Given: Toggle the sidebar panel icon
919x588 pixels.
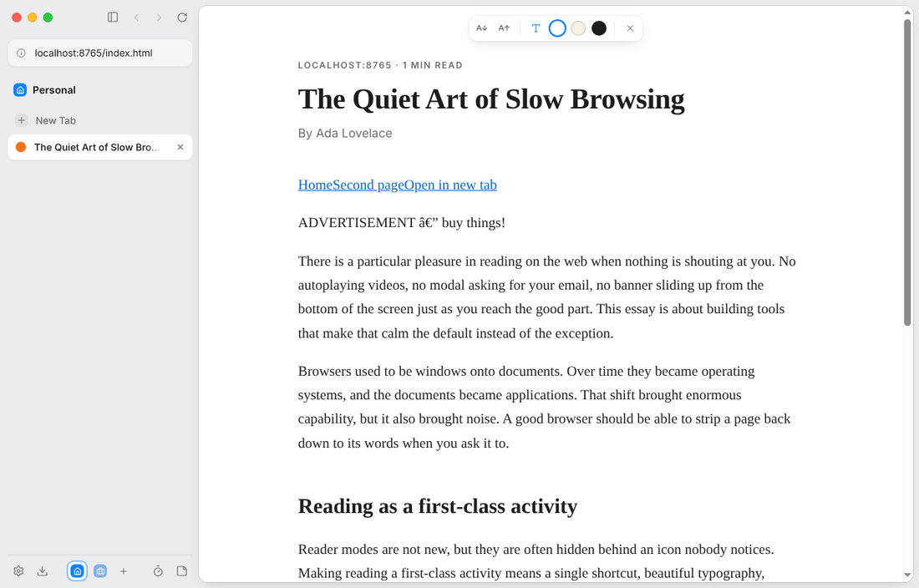Looking at the screenshot, I should (113, 18).
